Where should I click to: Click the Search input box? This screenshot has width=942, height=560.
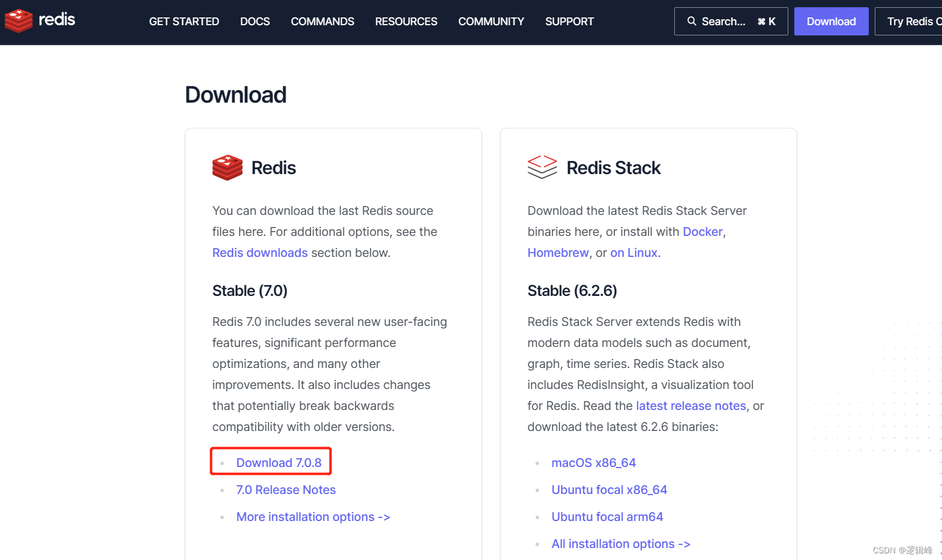pos(731,22)
